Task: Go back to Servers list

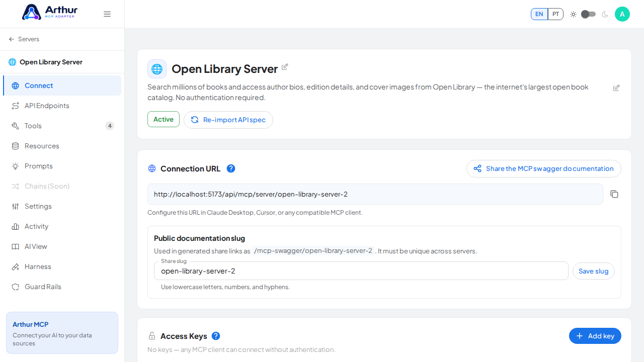Action: click(x=24, y=39)
